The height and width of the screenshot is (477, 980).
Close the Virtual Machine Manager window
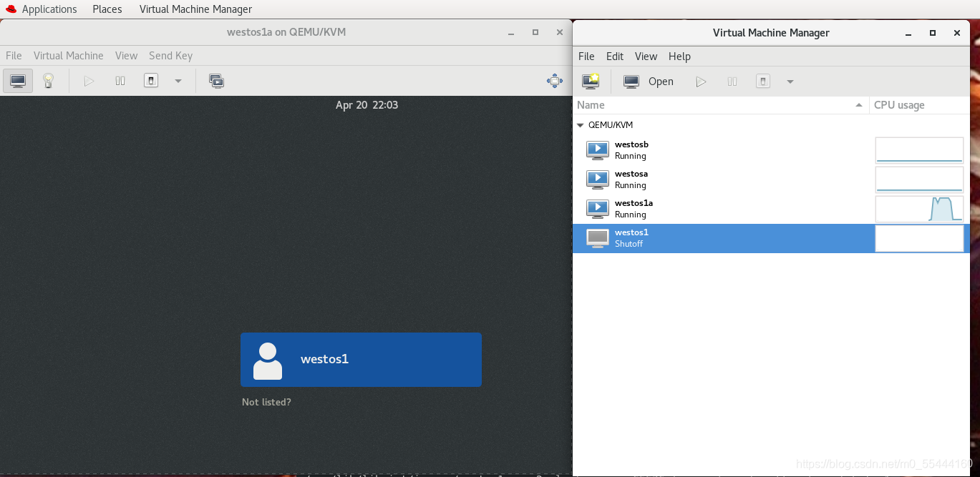point(956,33)
